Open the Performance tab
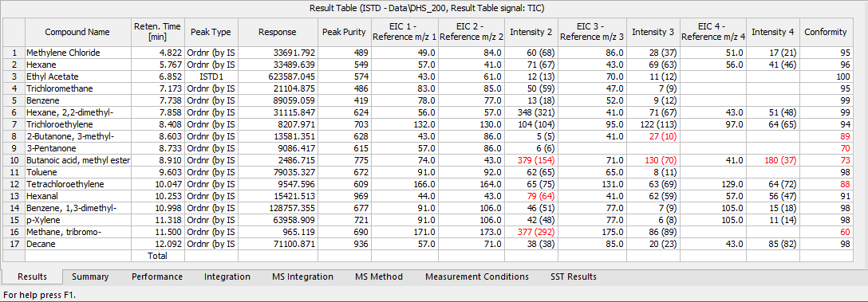This screenshot has width=868, height=302. point(156,277)
